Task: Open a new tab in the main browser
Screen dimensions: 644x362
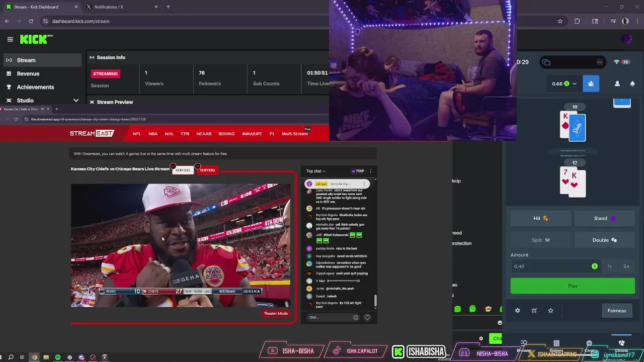Action: 168,7
